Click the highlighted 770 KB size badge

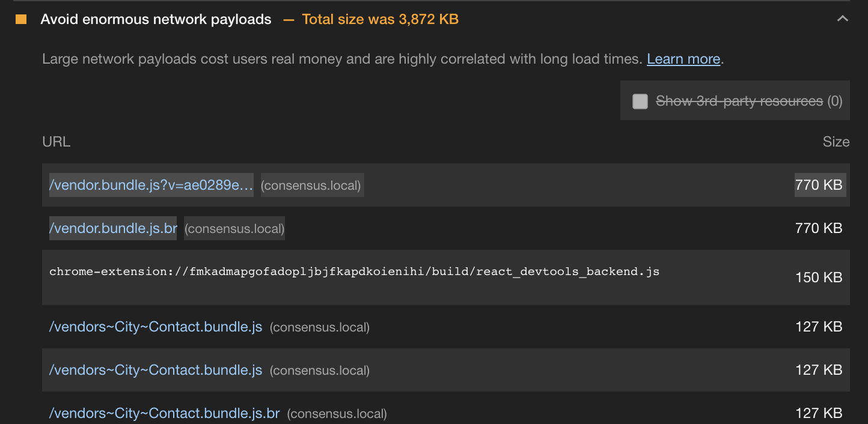(820, 185)
